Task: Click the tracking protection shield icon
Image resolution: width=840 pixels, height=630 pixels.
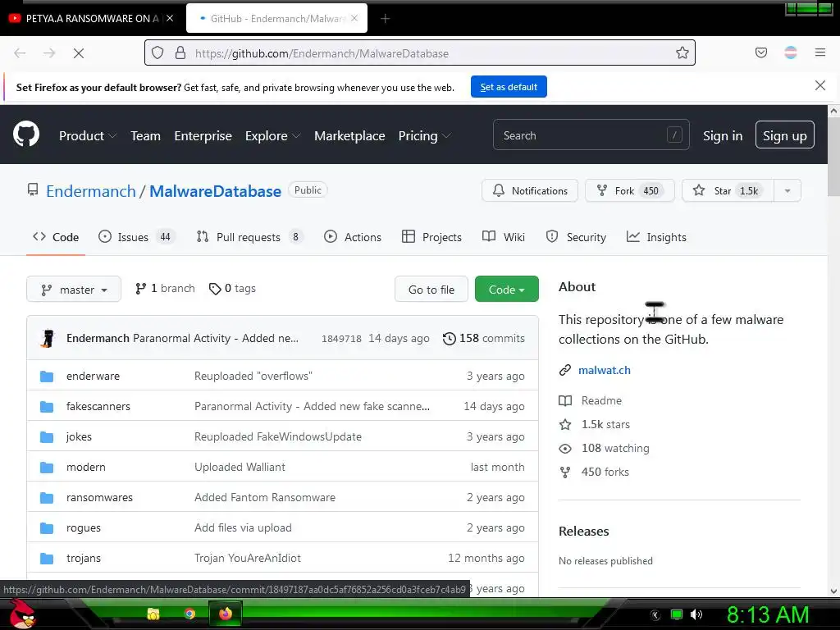Action: tap(157, 52)
